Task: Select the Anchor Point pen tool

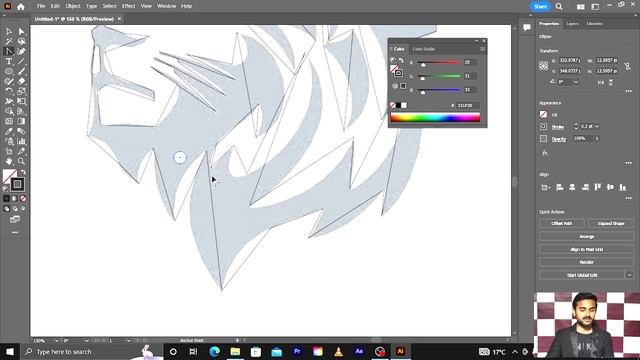Action: coord(9,51)
